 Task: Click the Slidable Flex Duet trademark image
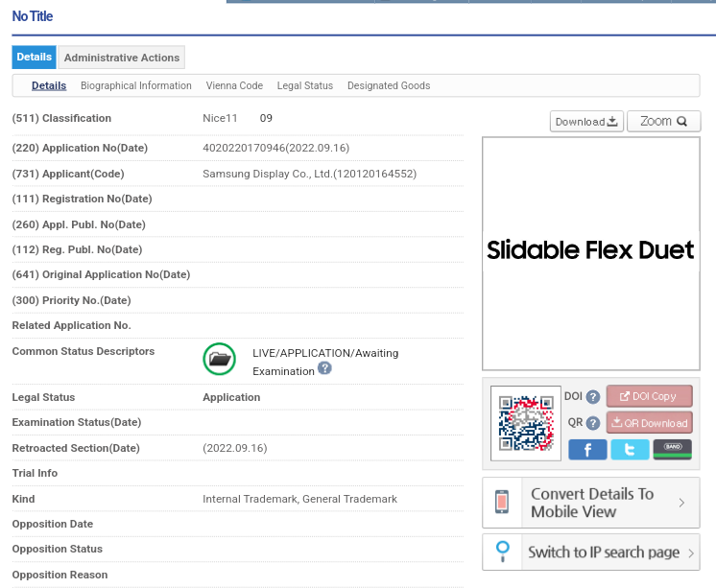click(x=590, y=252)
